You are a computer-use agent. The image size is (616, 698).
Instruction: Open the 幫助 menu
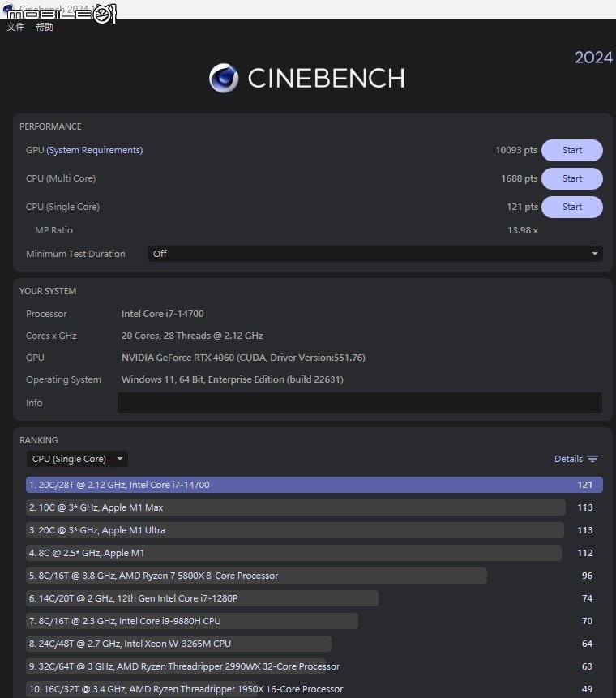tap(45, 27)
